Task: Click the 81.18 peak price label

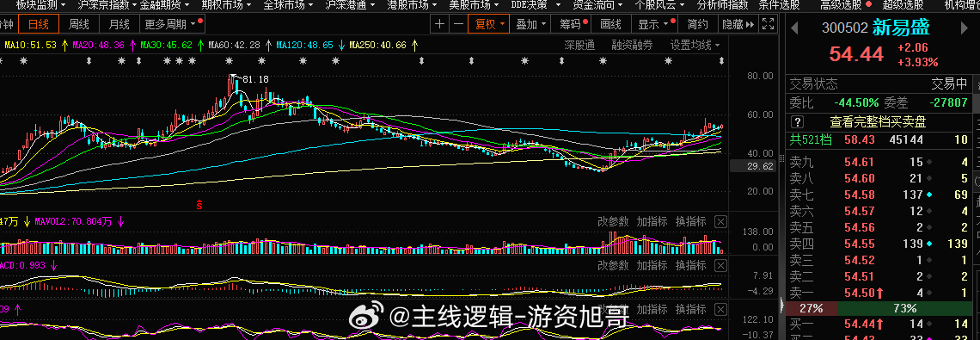Action: [255, 79]
